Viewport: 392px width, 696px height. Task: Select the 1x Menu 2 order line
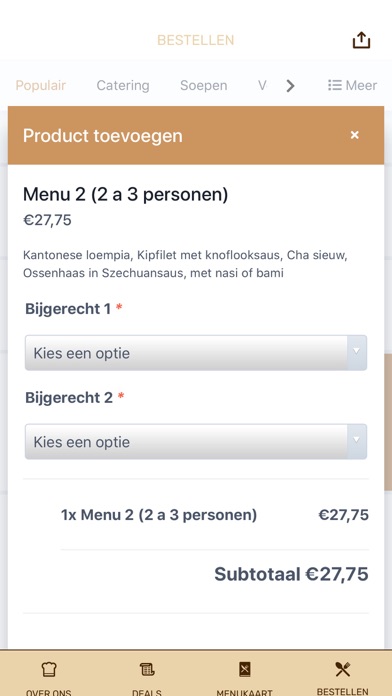(x=215, y=515)
